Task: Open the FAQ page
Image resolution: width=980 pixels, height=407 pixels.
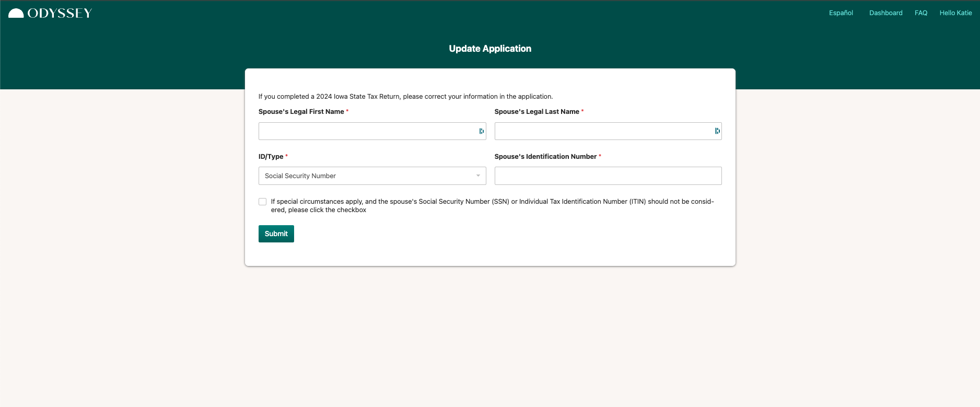Action: [x=920, y=13]
